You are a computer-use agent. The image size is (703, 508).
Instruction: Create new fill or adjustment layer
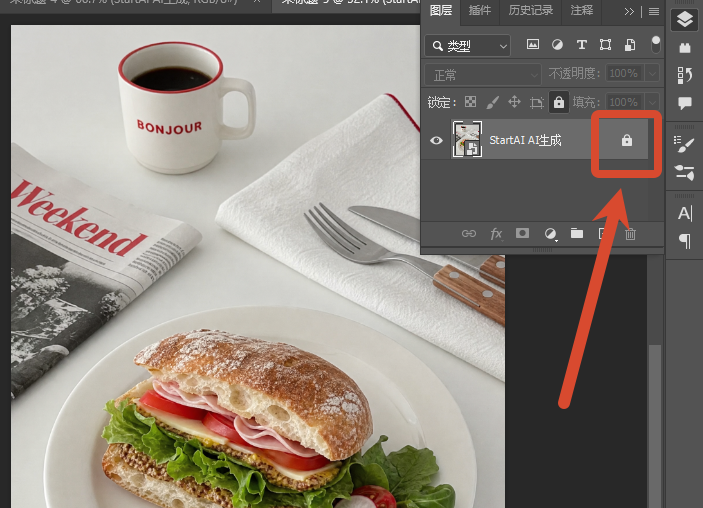[551, 234]
